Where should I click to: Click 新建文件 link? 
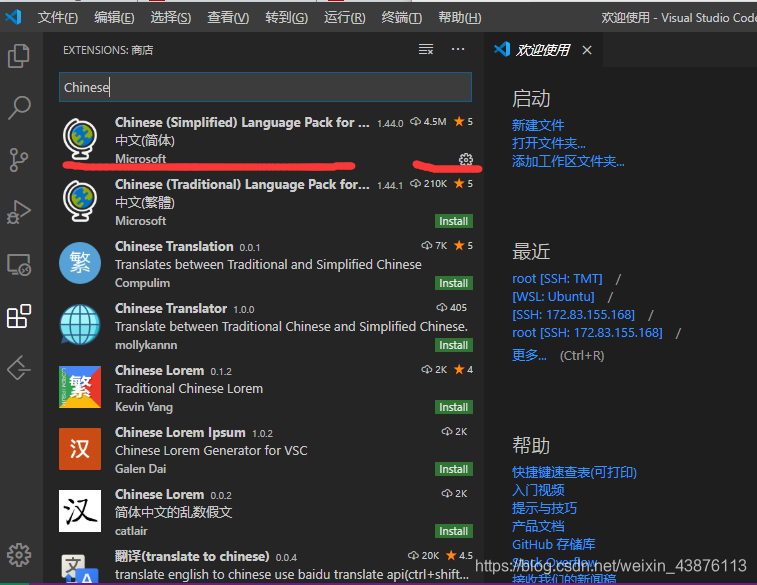click(538, 125)
